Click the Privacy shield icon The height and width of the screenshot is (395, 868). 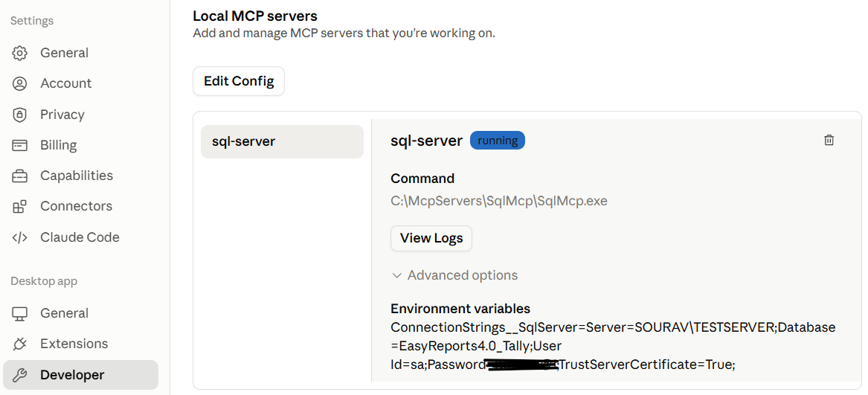click(19, 115)
